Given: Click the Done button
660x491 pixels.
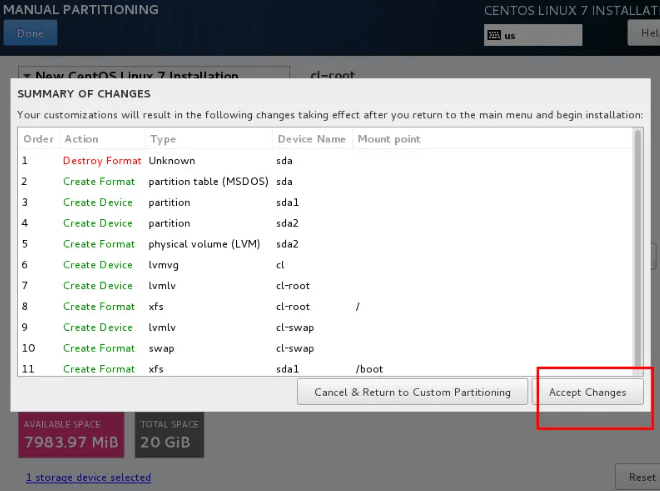Looking at the screenshot, I should [x=30, y=33].
